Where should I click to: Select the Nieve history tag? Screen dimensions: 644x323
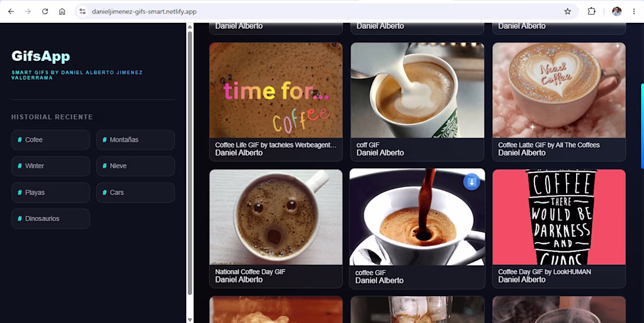pyautogui.click(x=136, y=166)
